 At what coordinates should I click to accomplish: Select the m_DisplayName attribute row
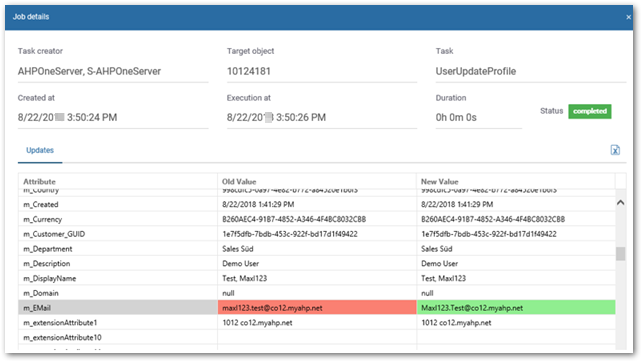tap(316, 278)
